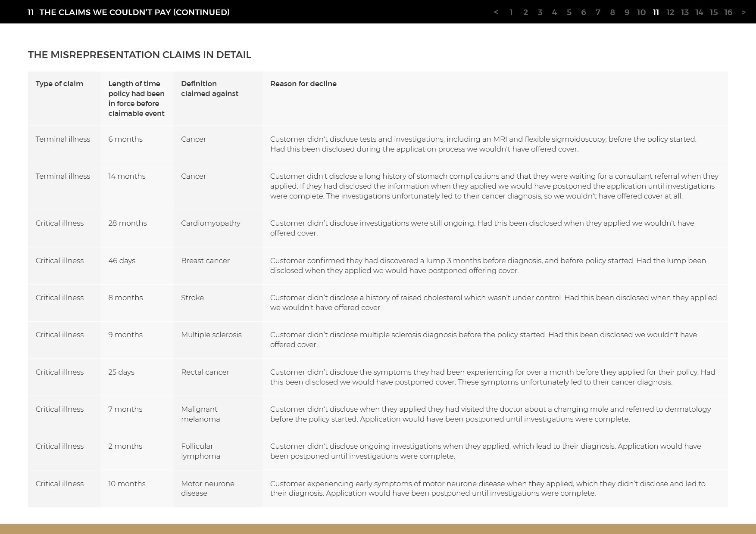Navigate to page 5

click(x=569, y=12)
